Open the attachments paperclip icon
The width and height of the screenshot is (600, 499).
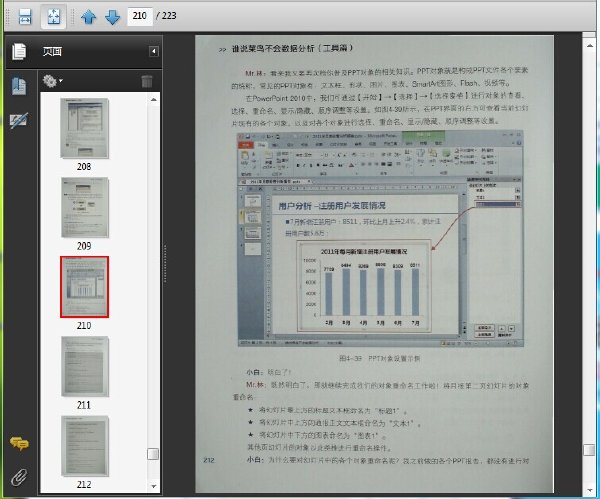pos(19,477)
